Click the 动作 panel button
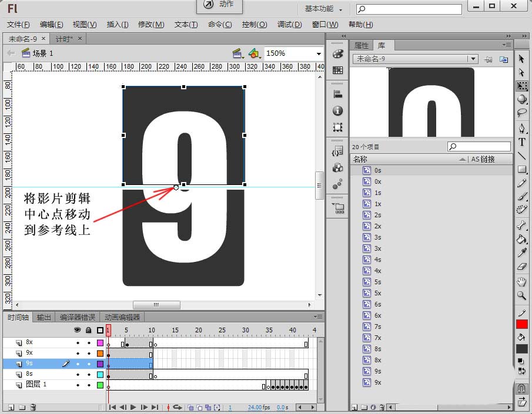Viewport: 532px width, 414px height. pyautogui.click(x=219, y=5)
